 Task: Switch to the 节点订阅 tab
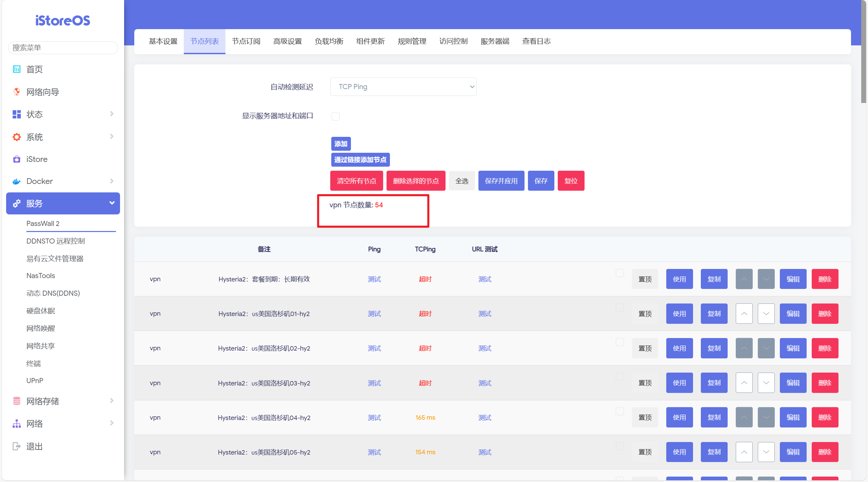pyautogui.click(x=246, y=41)
